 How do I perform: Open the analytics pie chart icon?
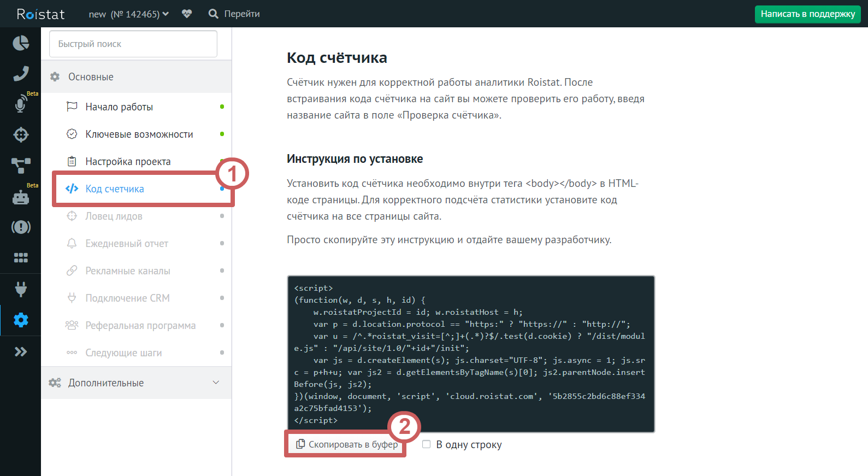(21, 43)
